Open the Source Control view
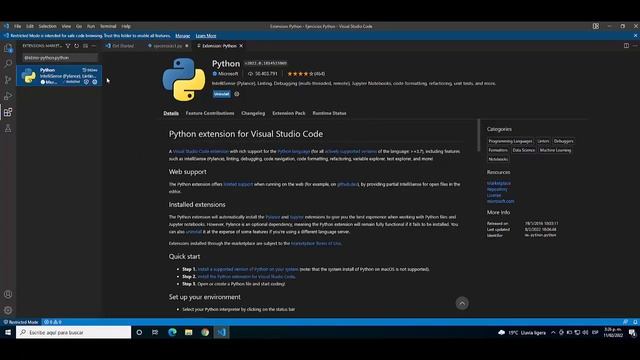The height and width of the screenshot is (360, 640). click(x=8, y=80)
